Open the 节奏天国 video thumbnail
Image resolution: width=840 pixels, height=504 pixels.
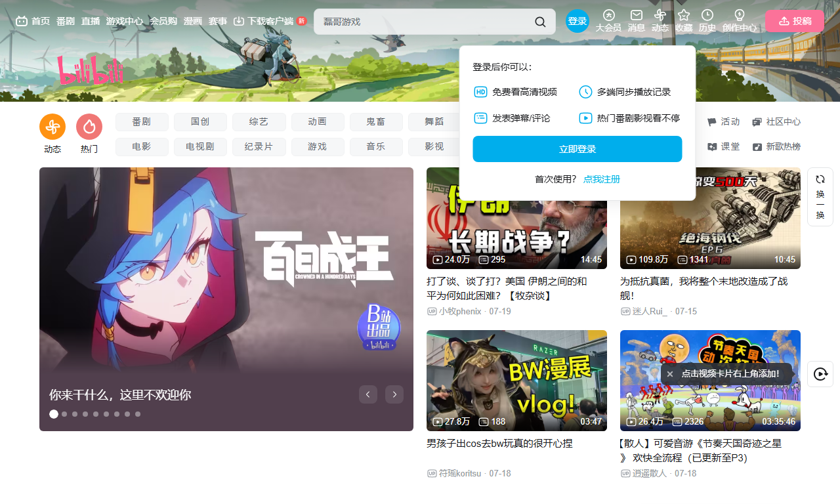coord(710,381)
